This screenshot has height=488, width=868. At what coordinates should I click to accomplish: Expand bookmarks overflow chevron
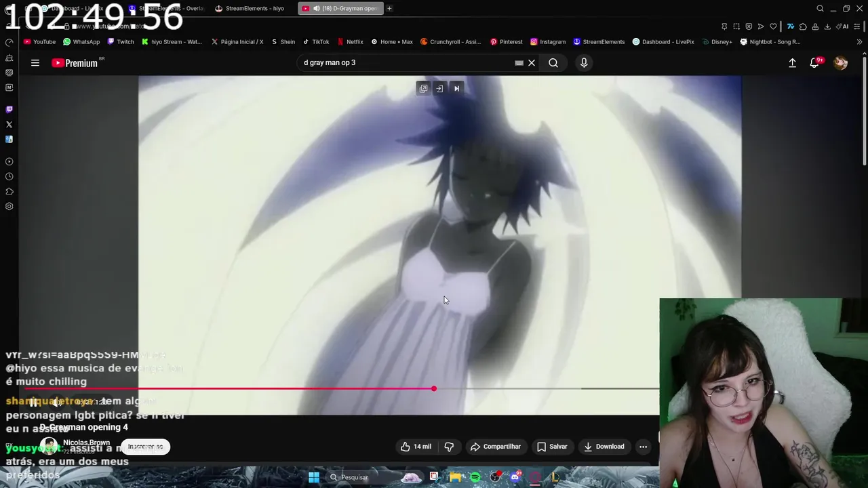[x=860, y=41]
